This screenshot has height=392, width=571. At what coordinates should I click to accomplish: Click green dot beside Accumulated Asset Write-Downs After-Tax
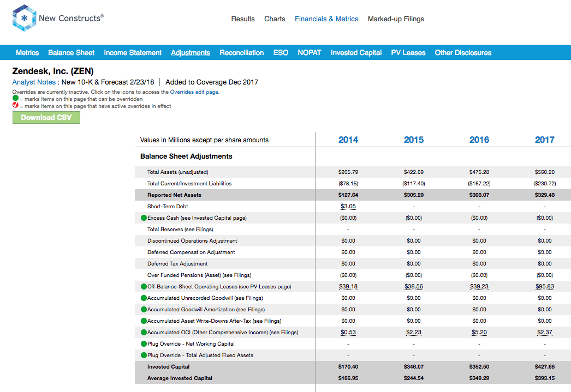point(144,321)
